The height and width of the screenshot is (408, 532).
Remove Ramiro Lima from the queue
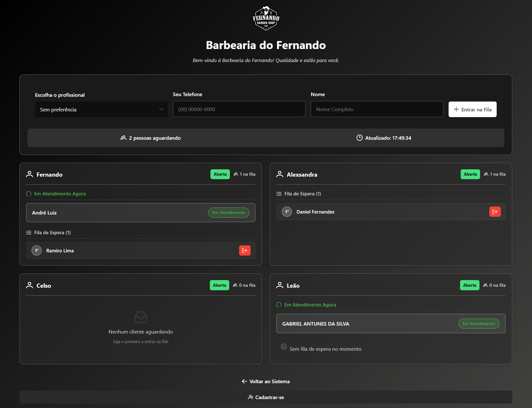(245, 250)
